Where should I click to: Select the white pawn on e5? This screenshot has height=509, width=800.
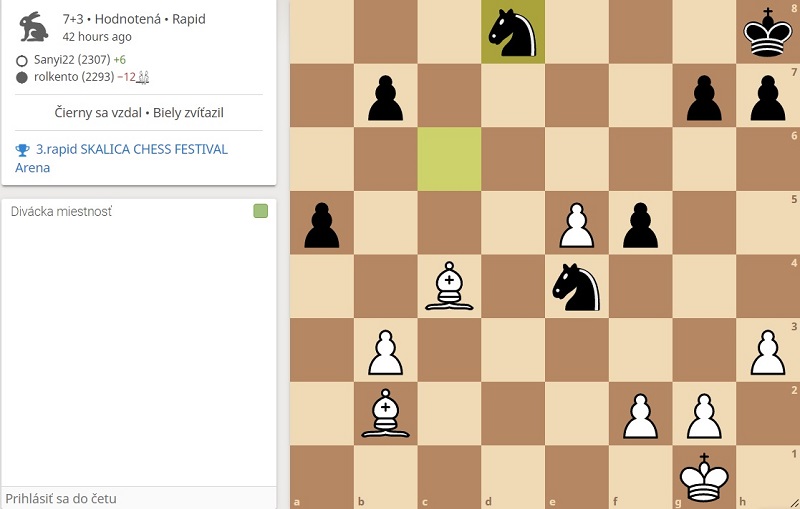[577, 223]
